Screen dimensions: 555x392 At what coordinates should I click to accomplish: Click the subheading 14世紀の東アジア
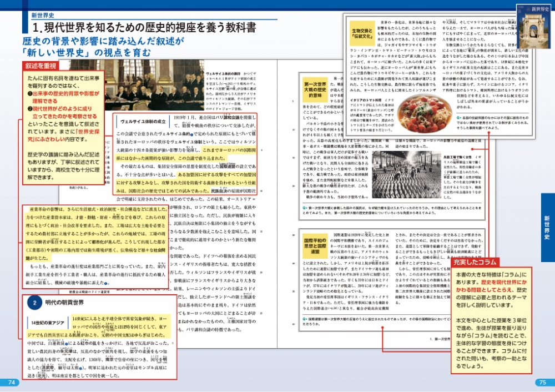pos(48,323)
